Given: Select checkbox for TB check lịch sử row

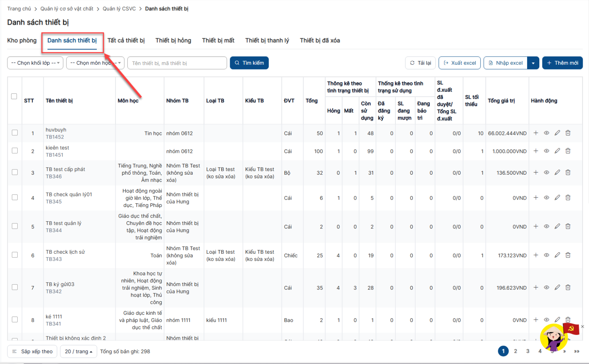Looking at the screenshot, I should coord(15,255).
